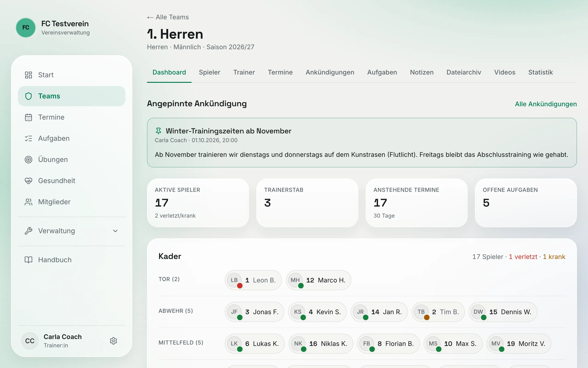Open the Dateiarchiv tab
This screenshot has height=368, width=588.
(464, 72)
